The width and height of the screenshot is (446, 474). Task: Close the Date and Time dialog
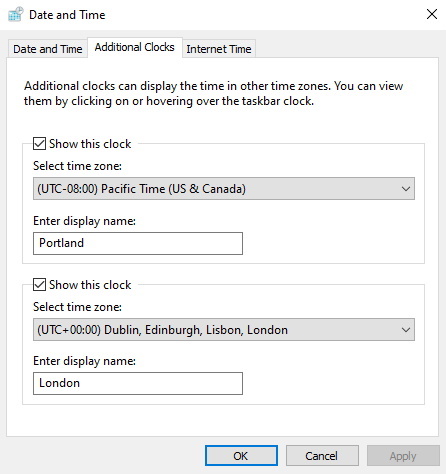tap(432, 14)
